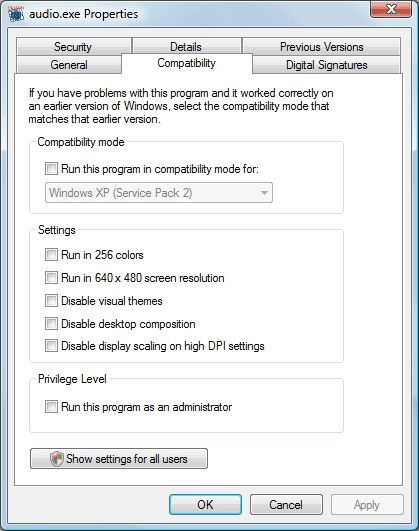Click the compatibility mode dropdown arrow
Screen dimensions: 419x531
click(x=264, y=193)
